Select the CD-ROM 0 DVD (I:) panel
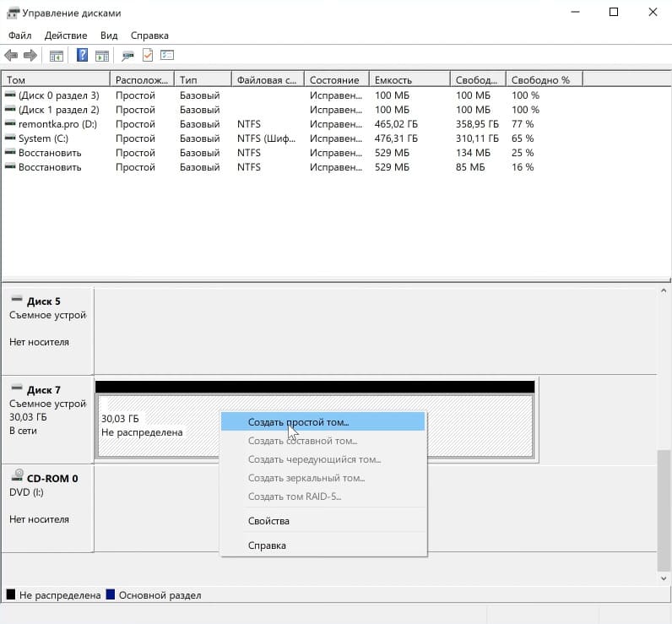672x624 pixels. pyautogui.click(x=47, y=507)
